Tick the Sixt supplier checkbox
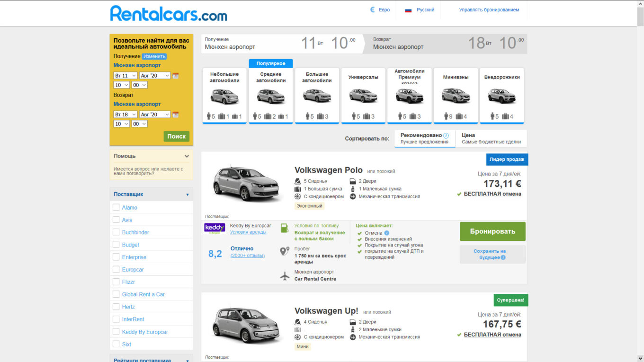The image size is (644, 362). coord(116,344)
